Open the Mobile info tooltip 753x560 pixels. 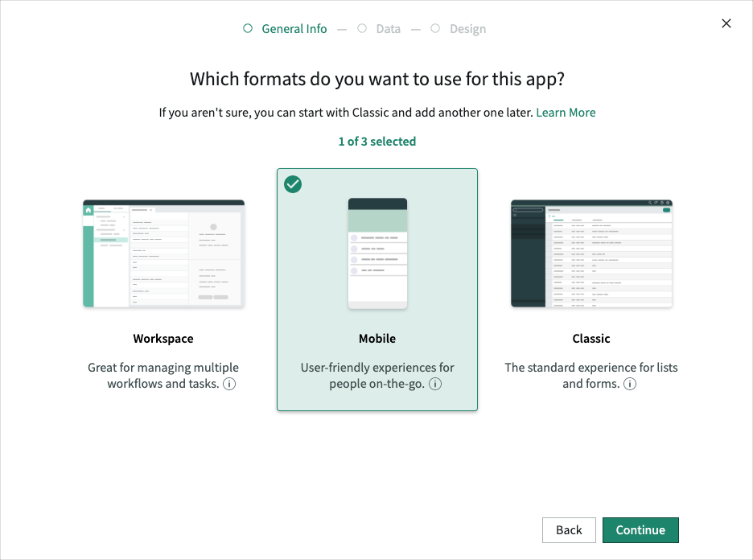point(435,385)
